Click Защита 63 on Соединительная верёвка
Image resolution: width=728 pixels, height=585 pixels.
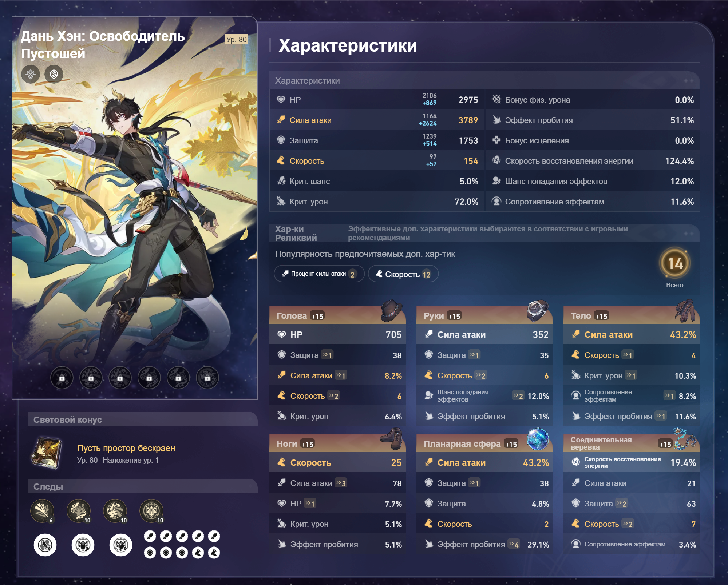pos(632,504)
